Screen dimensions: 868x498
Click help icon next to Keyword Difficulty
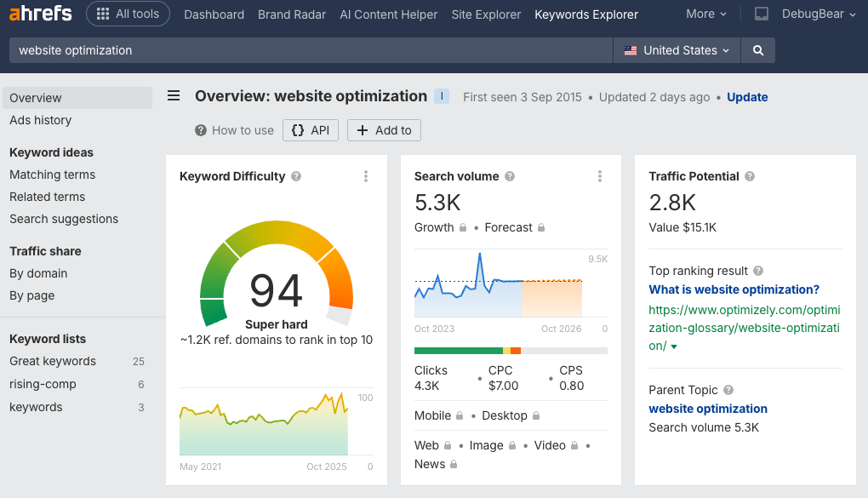[296, 176]
